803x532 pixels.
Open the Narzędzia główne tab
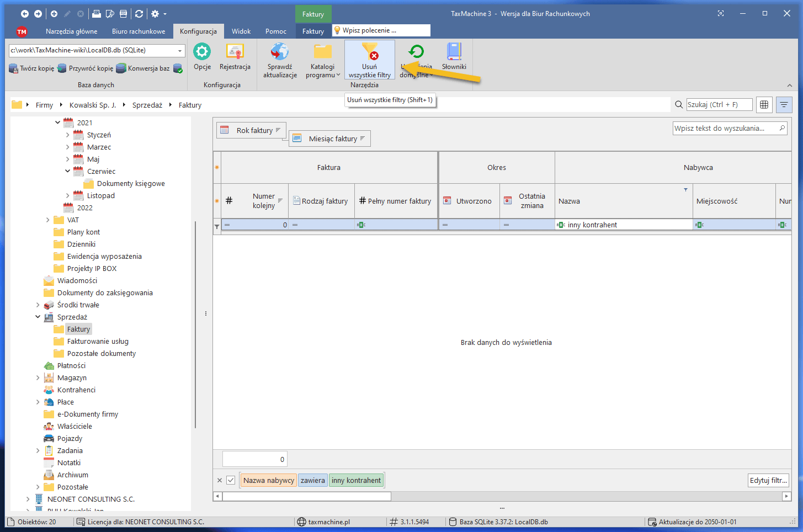click(71, 31)
